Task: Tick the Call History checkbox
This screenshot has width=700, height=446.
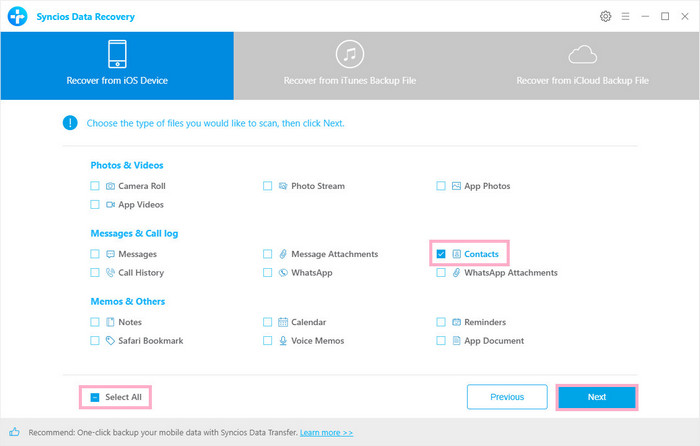Action: tap(95, 272)
